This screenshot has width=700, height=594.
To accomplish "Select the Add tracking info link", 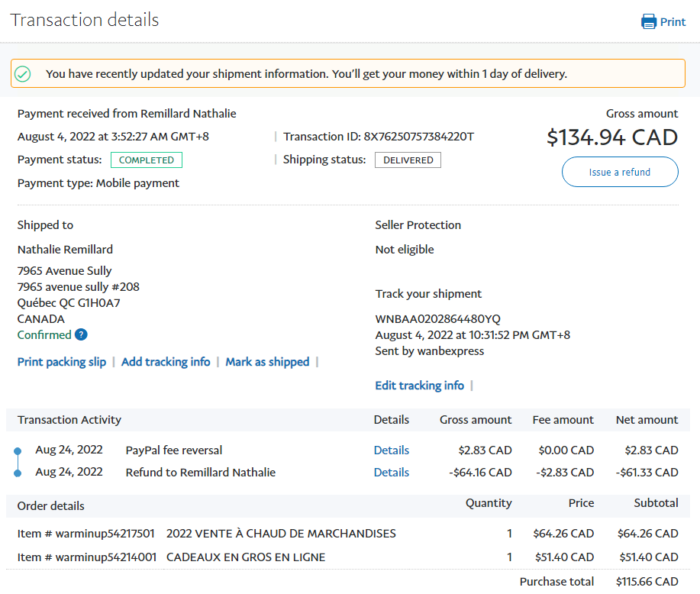I will [166, 362].
